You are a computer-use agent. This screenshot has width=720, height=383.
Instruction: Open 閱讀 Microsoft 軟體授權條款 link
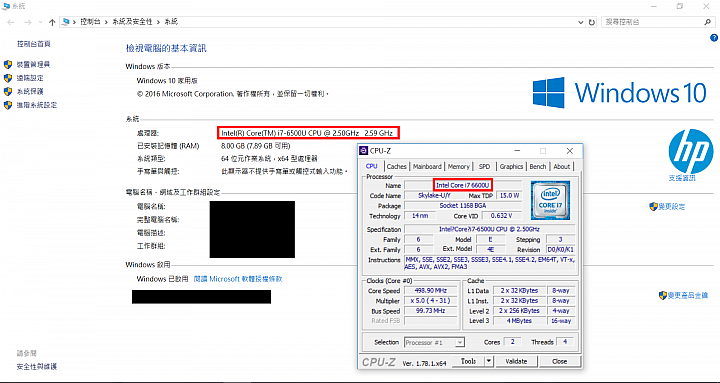point(238,279)
